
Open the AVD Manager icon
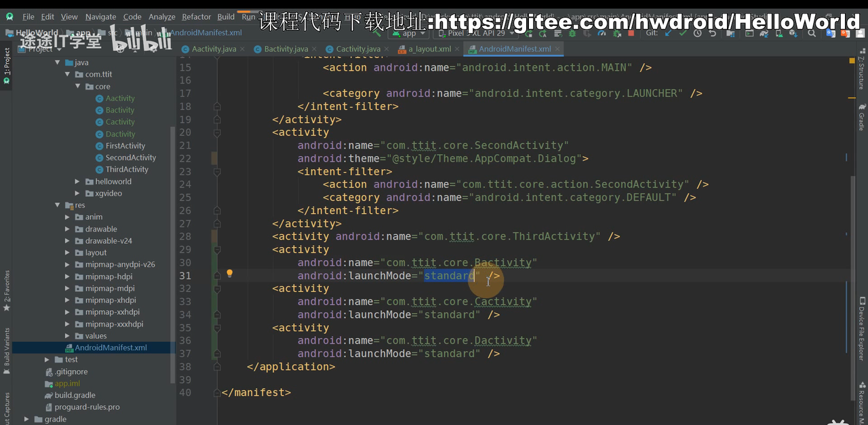pyautogui.click(x=778, y=33)
